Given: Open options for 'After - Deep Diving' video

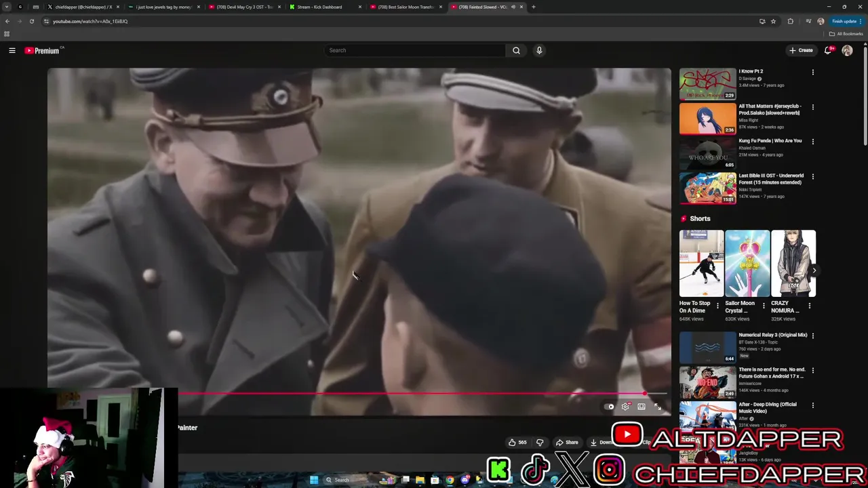Looking at the screenshot, I should click(813, 405).
